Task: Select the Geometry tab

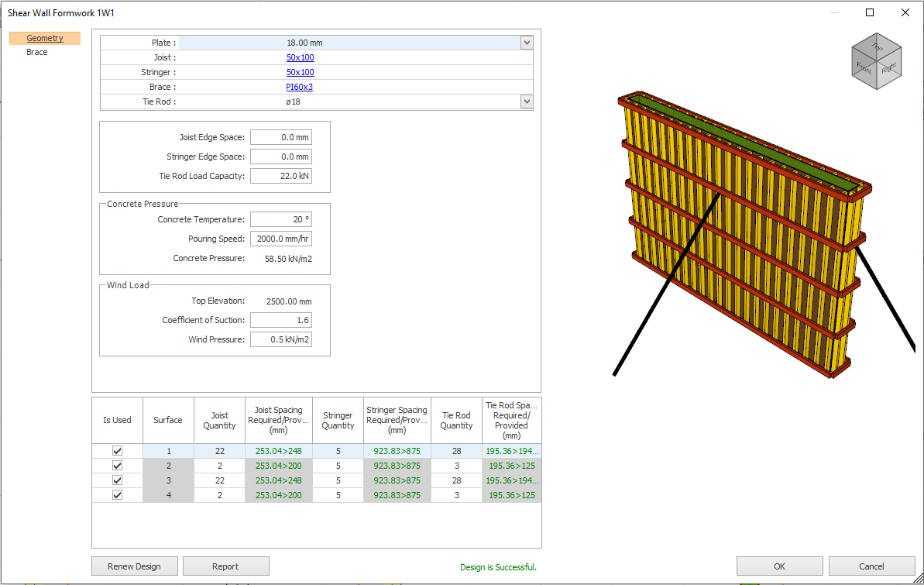Action: tap(45, 38)
